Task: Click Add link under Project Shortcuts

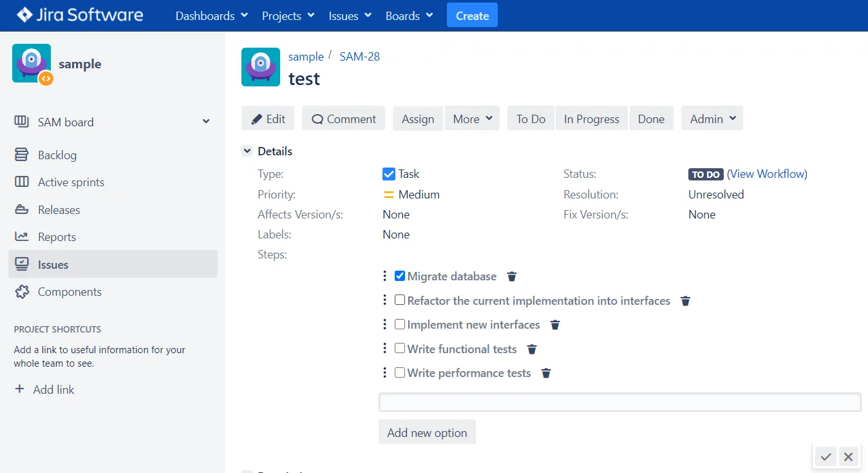Action: pos(53,389)
